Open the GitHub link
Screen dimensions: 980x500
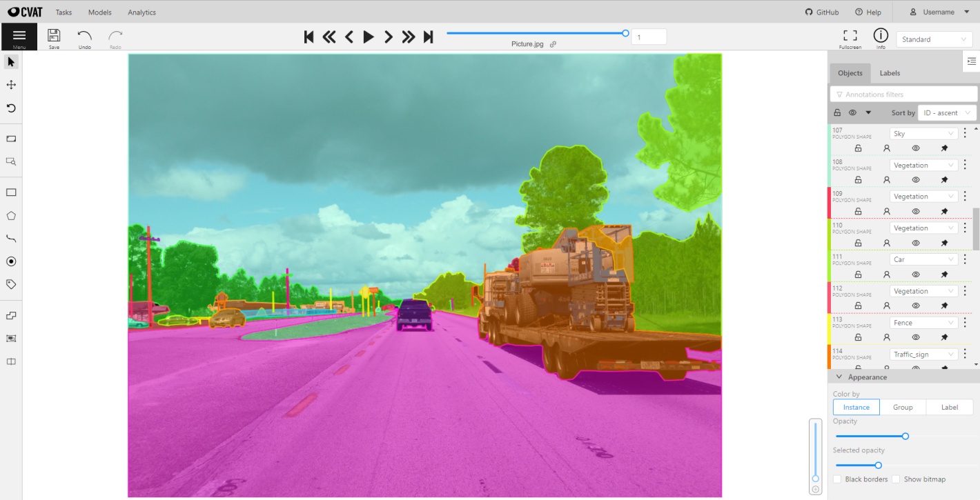point(821,12)
